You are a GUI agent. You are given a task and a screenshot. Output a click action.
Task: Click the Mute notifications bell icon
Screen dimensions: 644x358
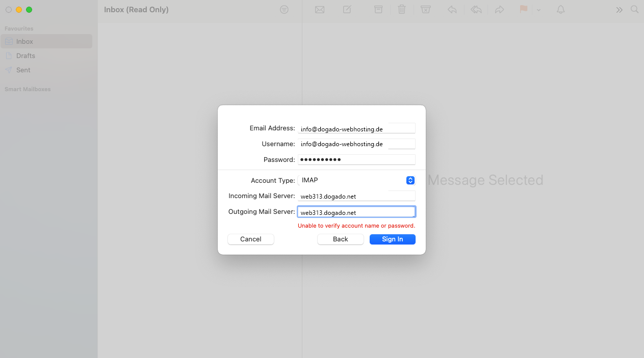[x=561, y=10]
